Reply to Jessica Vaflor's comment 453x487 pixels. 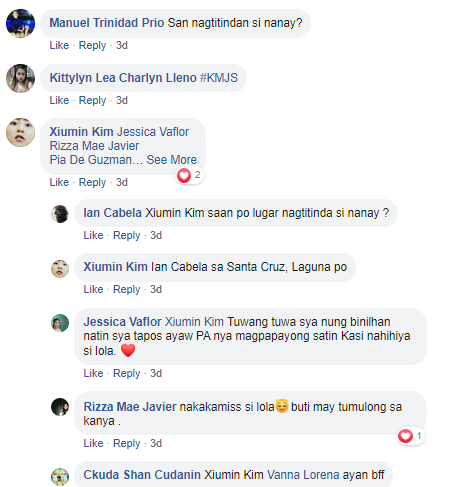tap(127, 373)
